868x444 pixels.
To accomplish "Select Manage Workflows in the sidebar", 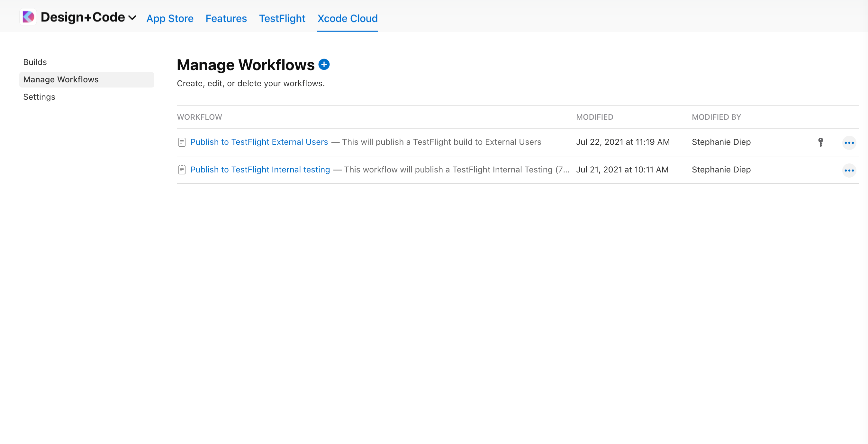I will pos(61,79).
